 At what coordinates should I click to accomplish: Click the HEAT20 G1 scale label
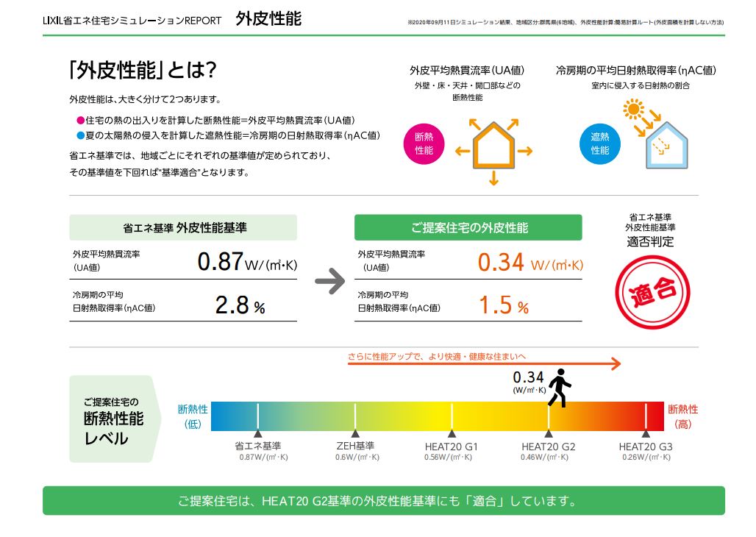452,447
